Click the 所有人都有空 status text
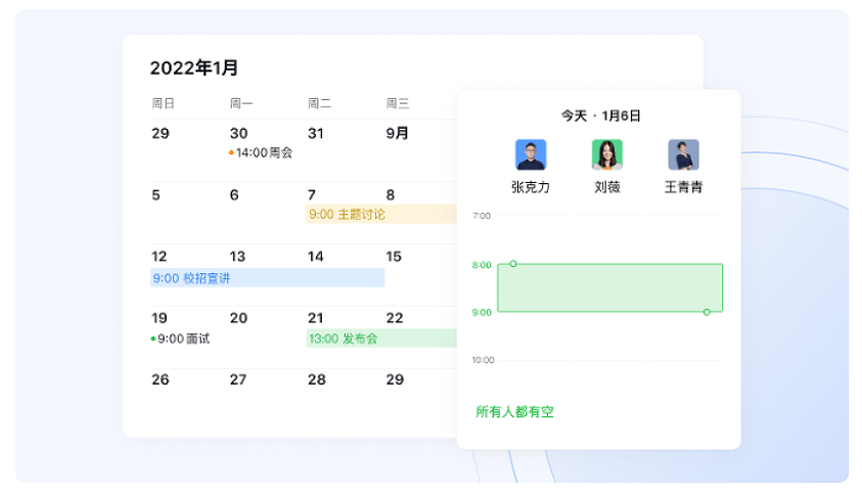This screenshot has width=862, height=493. point(514,411)
